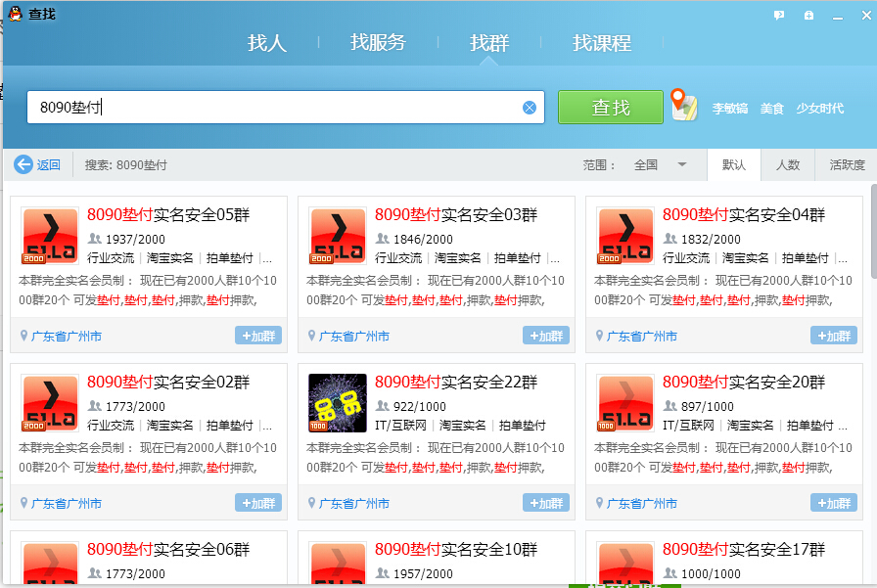Select the 找群 tab

[489, 43]
